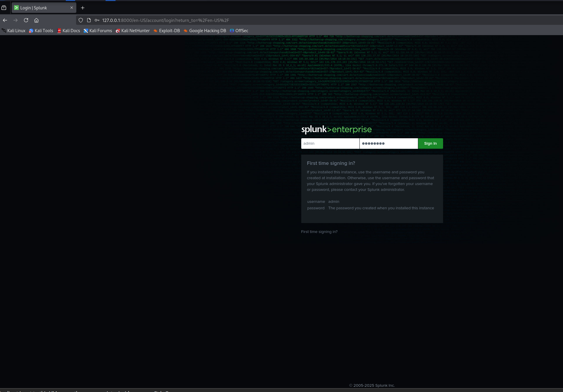
Task: Click the password field
Action: (x=389, y=143)
